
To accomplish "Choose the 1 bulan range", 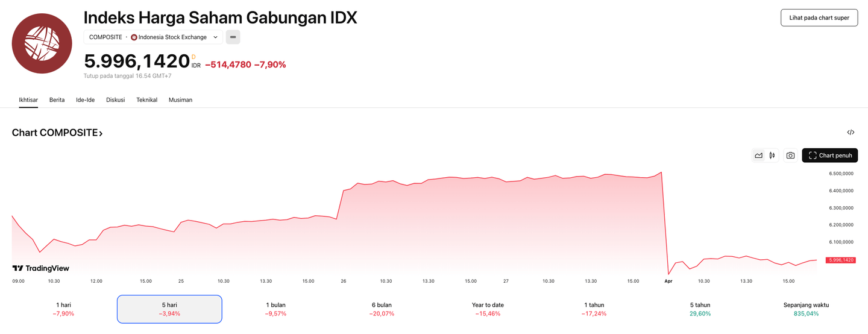I will [276, 309].
